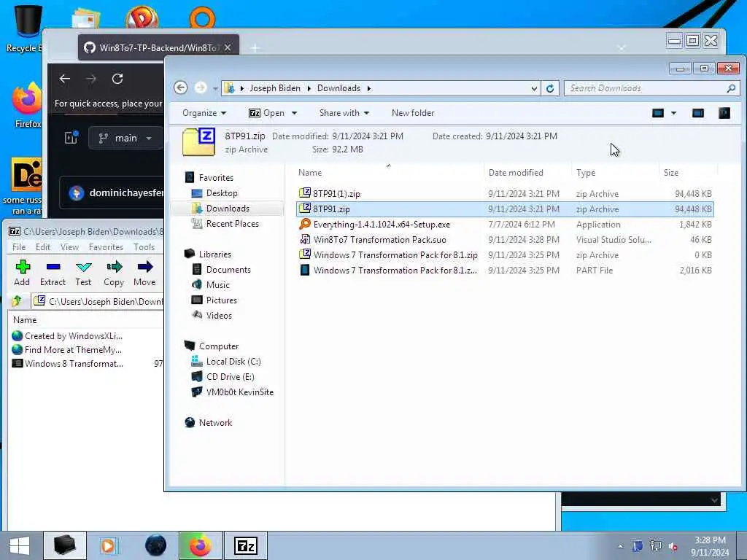
Task: Click the Test icon in 7-Zip
Action: coord(83,267)
